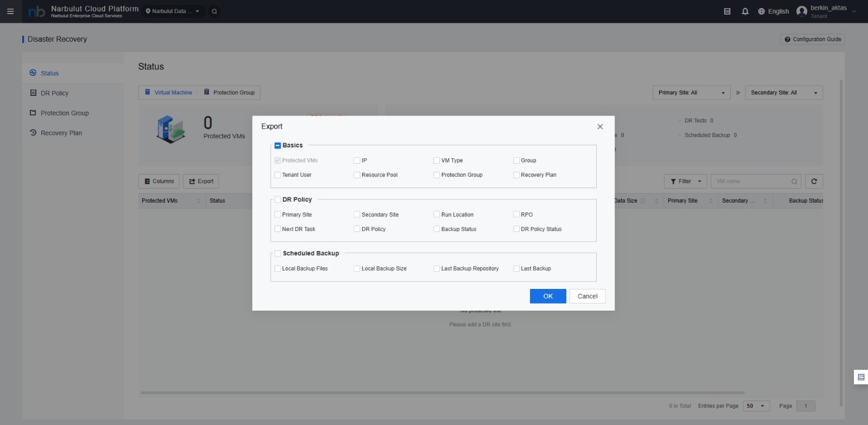Open the Secondary Site dropdown
The image size is (868, 425).
783,93
